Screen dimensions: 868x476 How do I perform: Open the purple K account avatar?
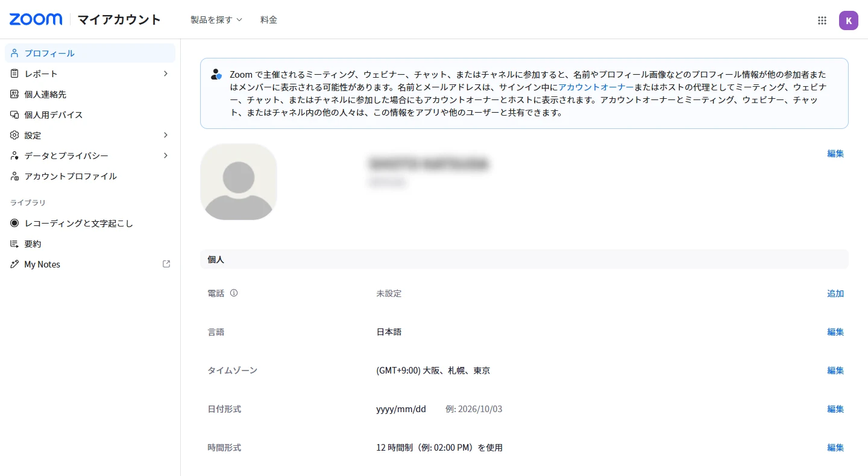point(849,20)
